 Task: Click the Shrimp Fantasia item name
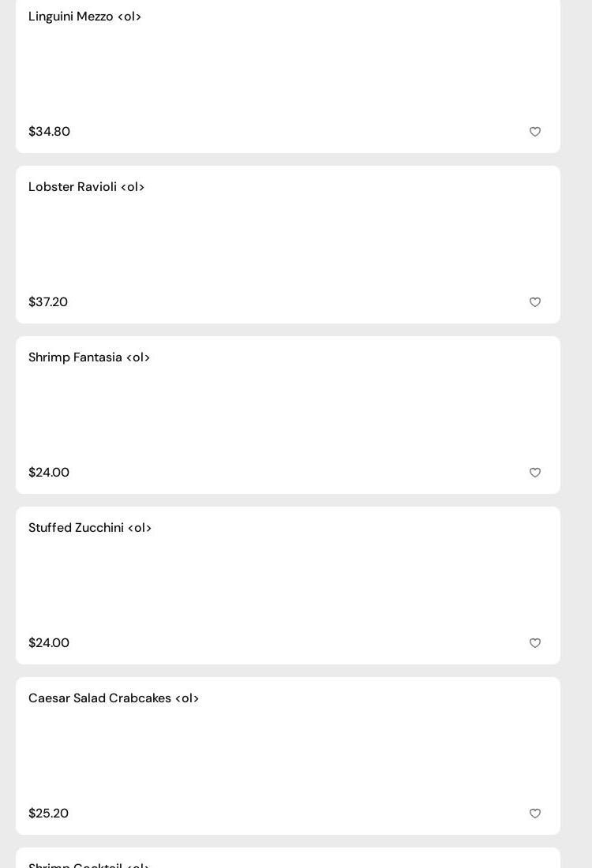(x=89, y=357)
